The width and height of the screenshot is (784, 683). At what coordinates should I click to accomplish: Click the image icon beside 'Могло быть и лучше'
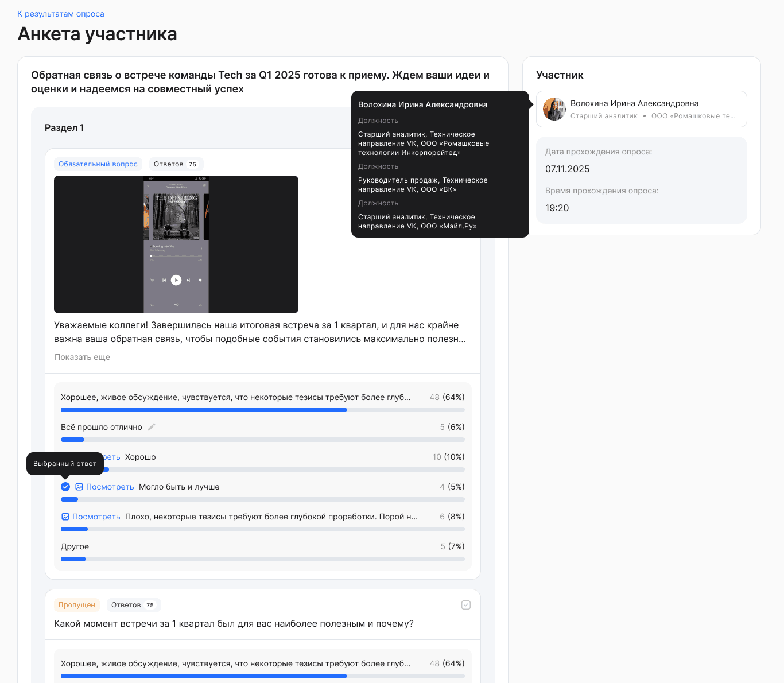tap(79, 487)
